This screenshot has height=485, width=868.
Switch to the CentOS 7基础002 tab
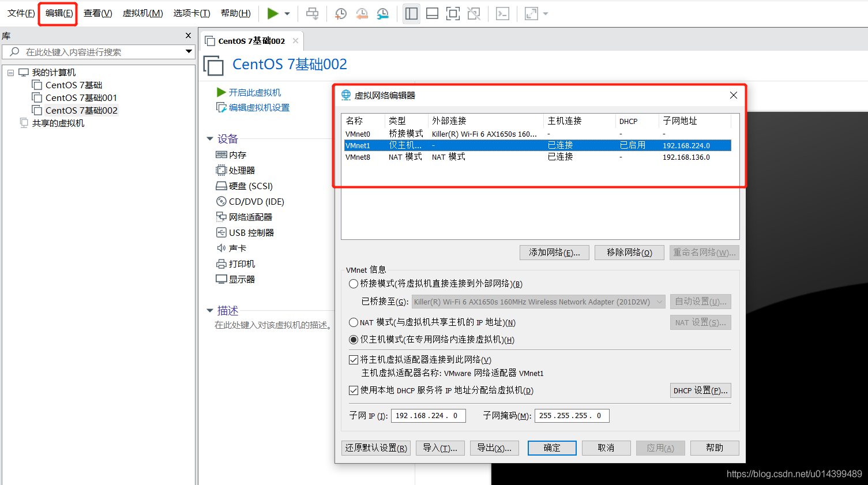pos(248,40)
